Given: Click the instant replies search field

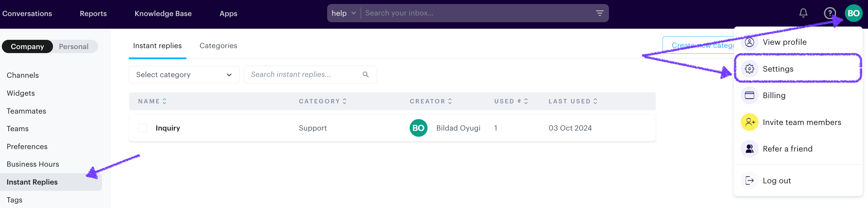Looking at the screenshot, I should coord(300,74).
